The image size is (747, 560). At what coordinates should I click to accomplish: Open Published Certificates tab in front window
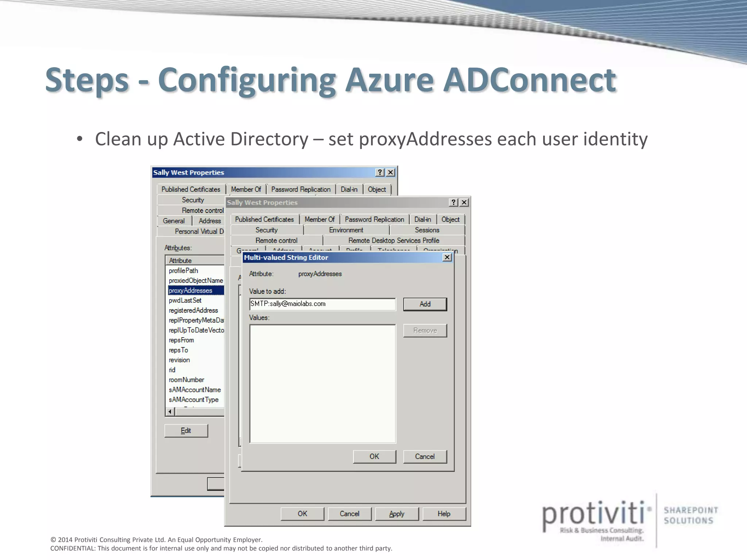click(x=264, y=219)
